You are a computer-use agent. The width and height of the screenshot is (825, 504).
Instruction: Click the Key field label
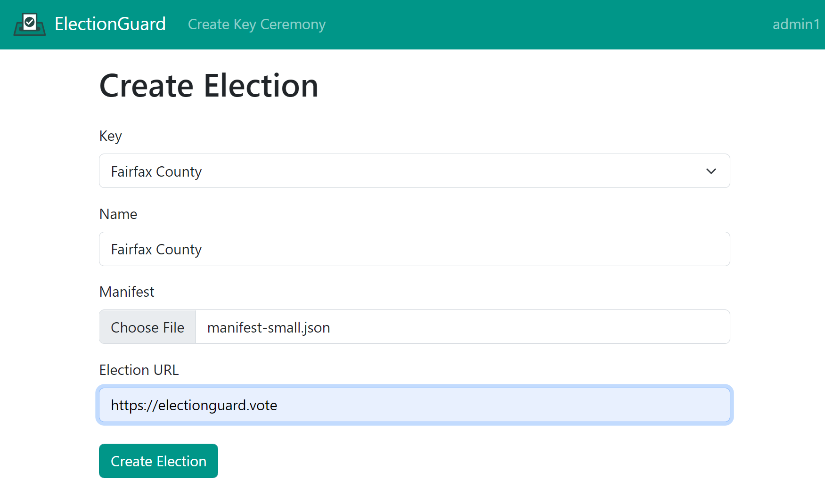click(111, 136)
